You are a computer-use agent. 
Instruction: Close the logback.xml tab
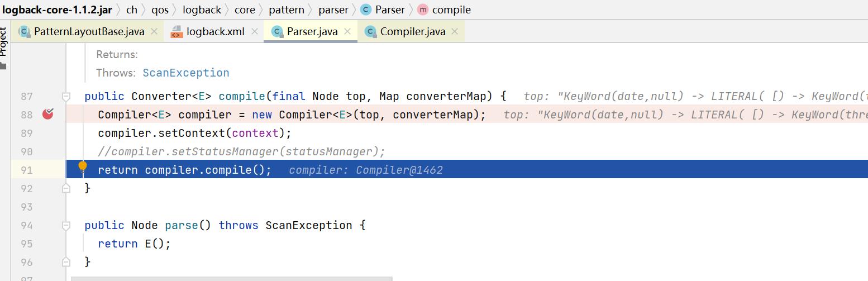click(x=254, y=32)
